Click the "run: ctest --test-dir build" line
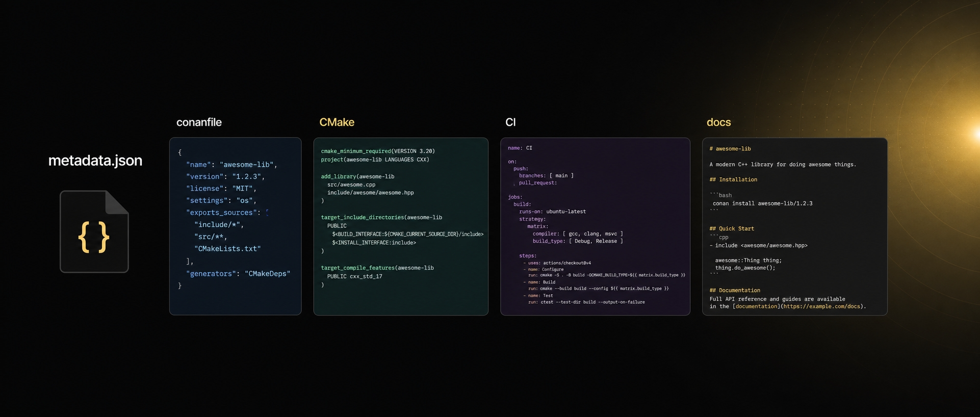The height and width of the screenshot is (417, 980). pos(586,302)
